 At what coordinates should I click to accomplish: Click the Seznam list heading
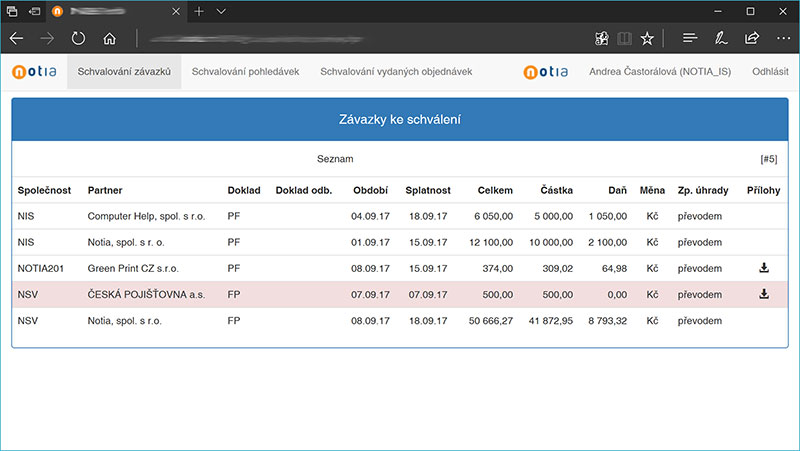(x=335, y=159)
